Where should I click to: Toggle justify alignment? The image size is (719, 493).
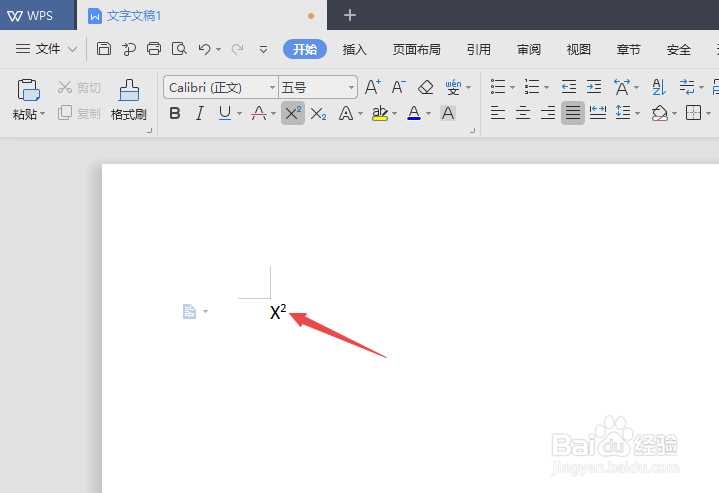(x=573, y=112)
